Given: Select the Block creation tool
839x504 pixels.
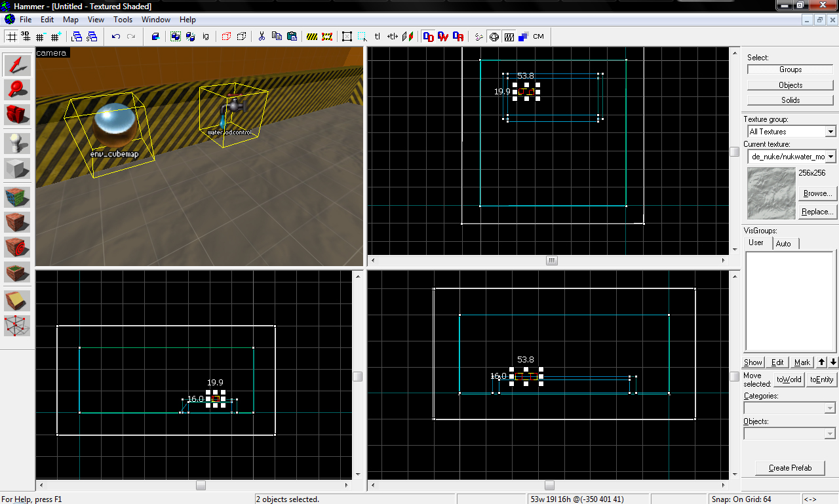Looking at the screenshot, I should pyautogui.click(x=17, y=168).
